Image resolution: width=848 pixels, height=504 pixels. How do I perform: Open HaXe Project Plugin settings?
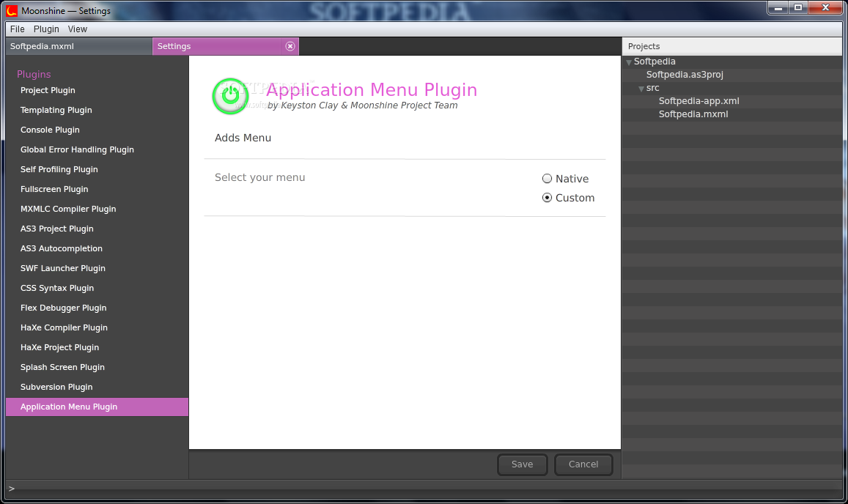(97, 348)
